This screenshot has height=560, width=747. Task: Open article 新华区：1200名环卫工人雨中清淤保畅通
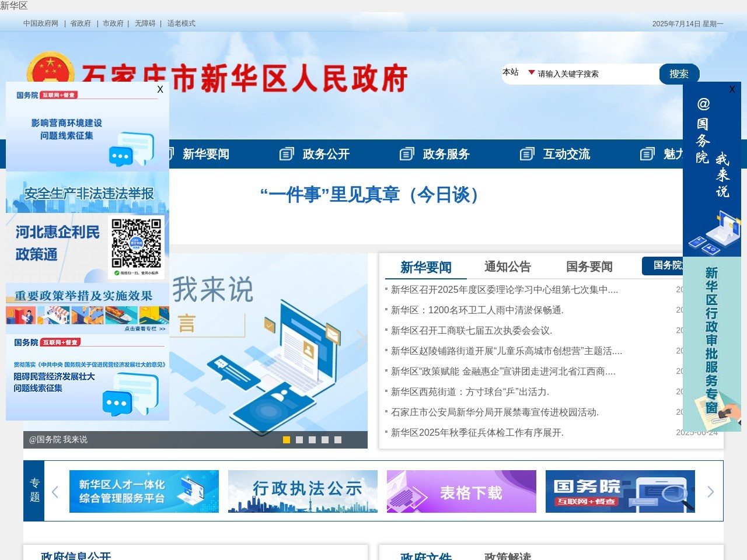pyautogui.click(x=477, y=310)
